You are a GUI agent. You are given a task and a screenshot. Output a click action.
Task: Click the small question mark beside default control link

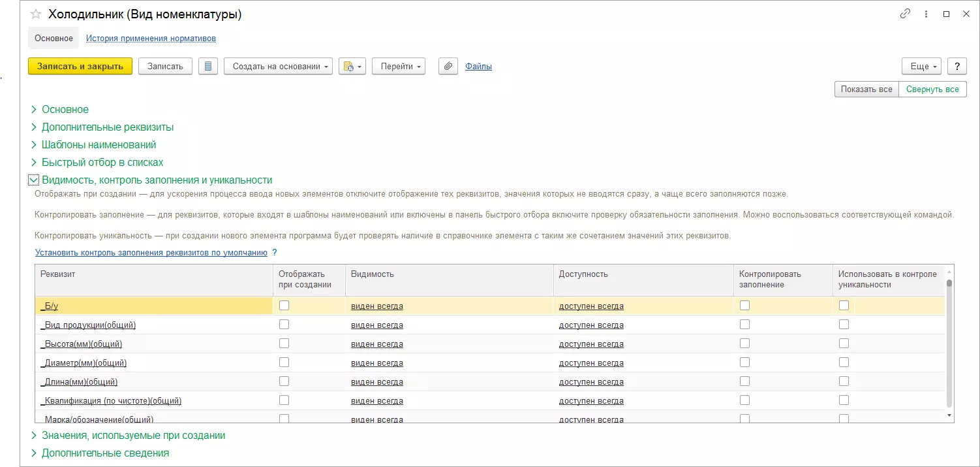click(x=275, y=252)
